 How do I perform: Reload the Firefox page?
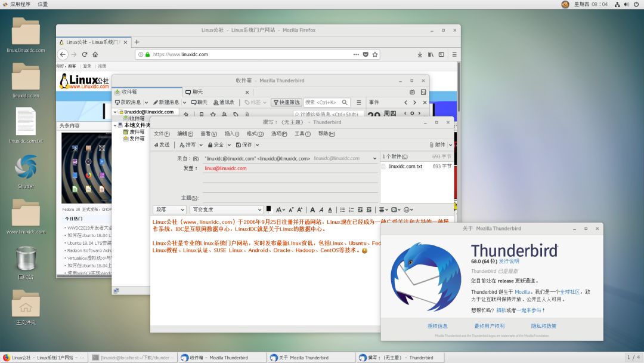tap(85, 54)
